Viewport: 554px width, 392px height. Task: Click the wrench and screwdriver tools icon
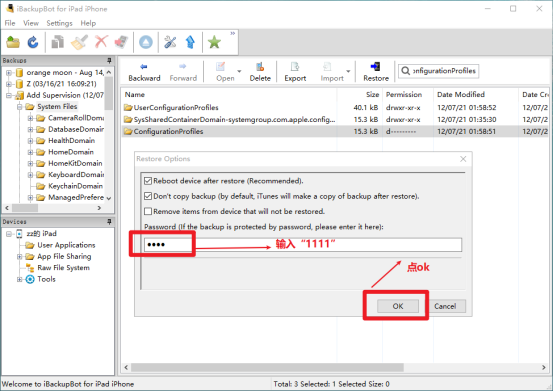(170, 42)
